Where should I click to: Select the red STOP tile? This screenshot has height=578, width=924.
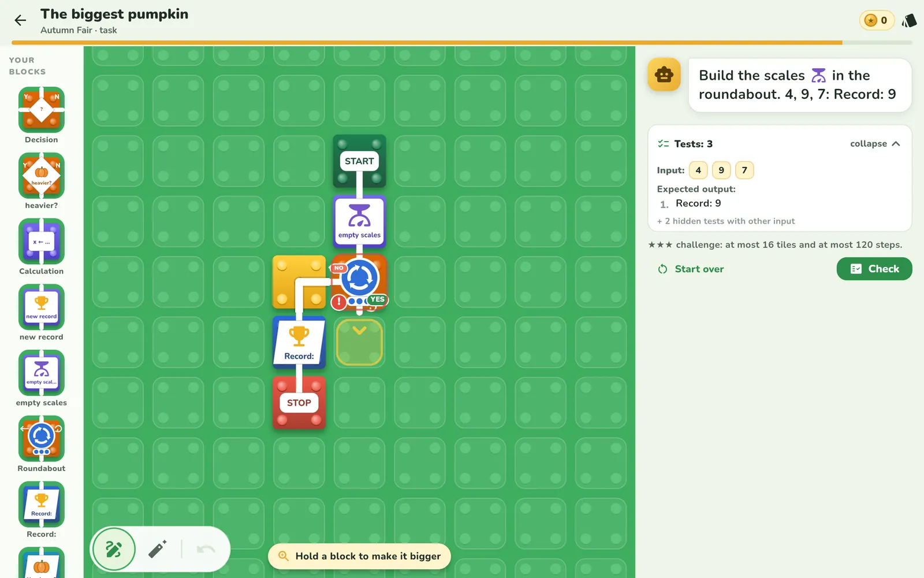point(299,403)
